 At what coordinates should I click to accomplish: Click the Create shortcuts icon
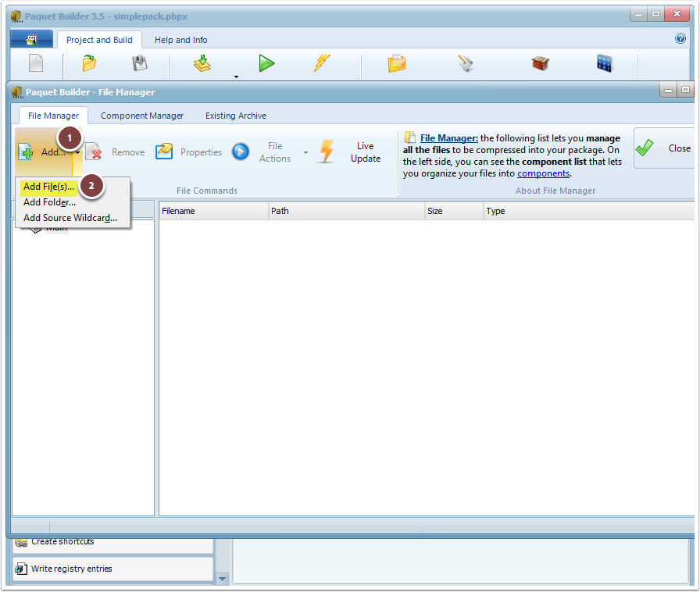[x=21, y=543]
